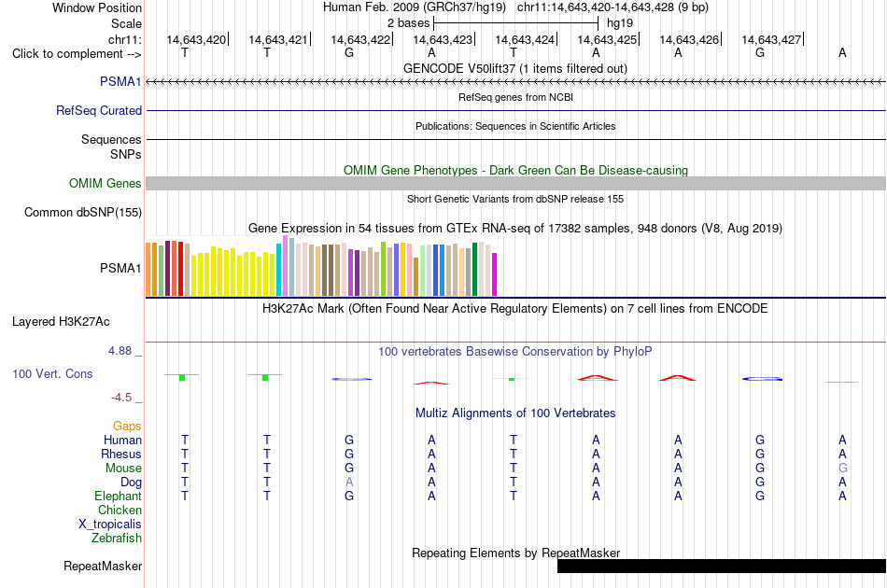Click the magenta last bar in GTEx chart
This screenshot has width=887, height=588.
495,274
